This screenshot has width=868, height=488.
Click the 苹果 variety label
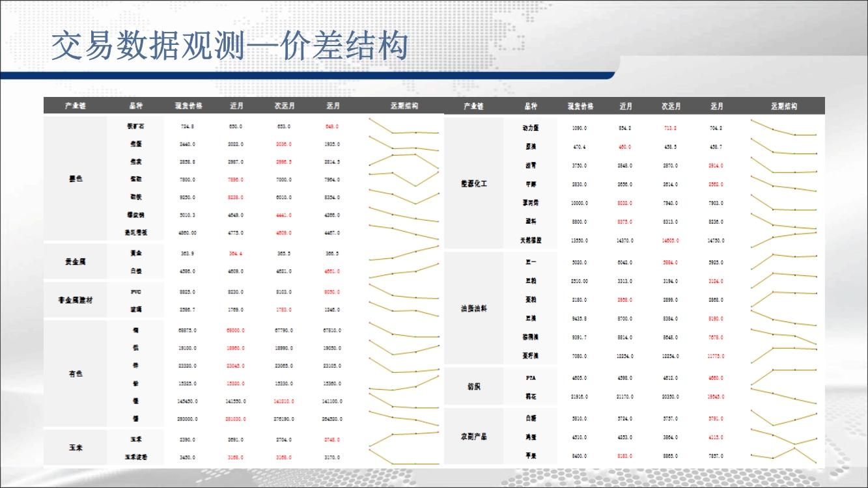[x=531, y=455]
